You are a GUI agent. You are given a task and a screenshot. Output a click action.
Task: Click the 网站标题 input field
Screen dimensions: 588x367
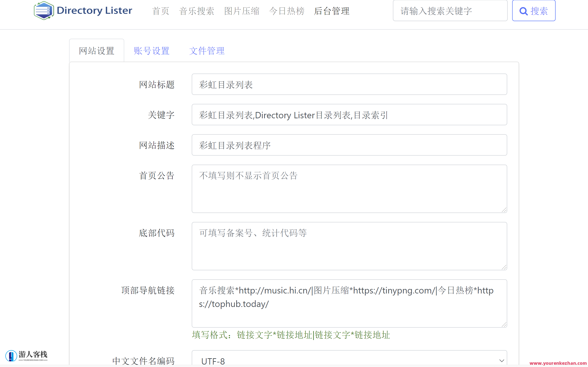tap(349, 85)
